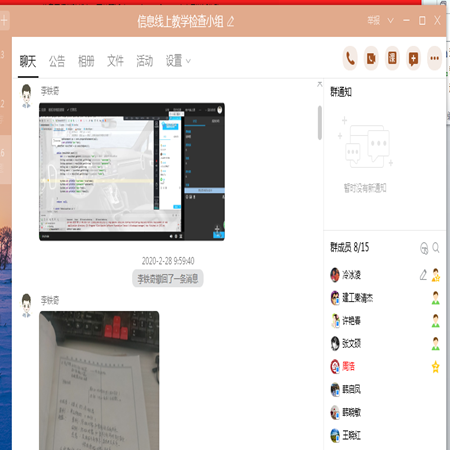Open the 活动 activities tab
450x450 pixels.
[145, 61]
